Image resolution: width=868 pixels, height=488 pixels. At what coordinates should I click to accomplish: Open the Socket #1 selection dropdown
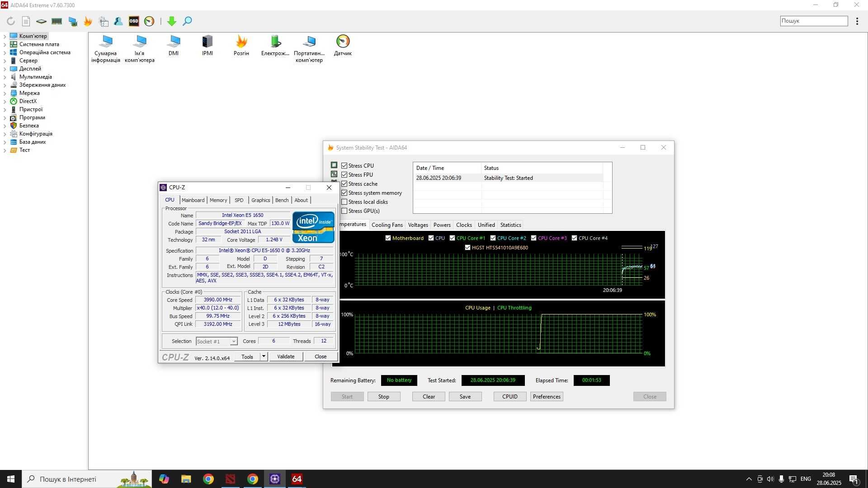pyautogui.click(x=217, y=342)
